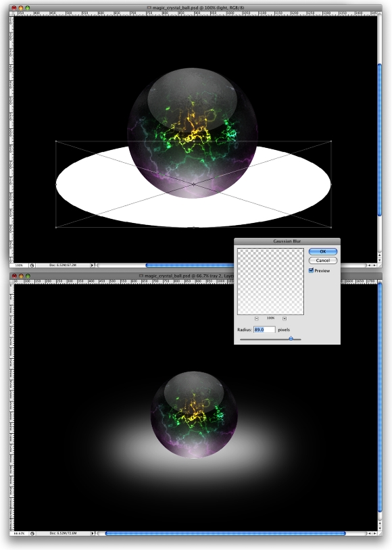Click the top window's right scroll arrow
The image size is (392, 550).
[374, 266]
